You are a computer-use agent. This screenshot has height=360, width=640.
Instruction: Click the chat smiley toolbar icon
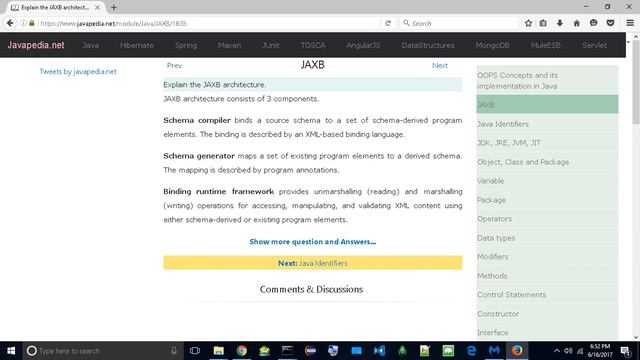593,23
